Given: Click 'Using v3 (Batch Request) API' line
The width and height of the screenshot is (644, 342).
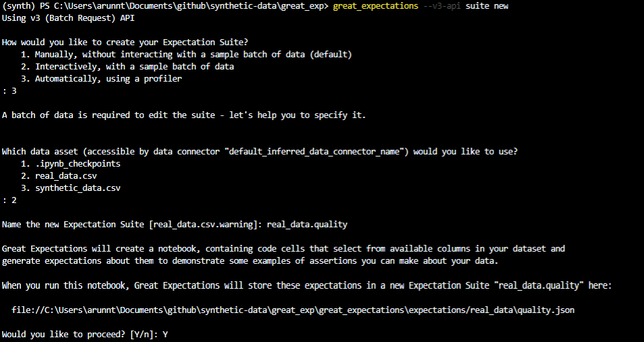Looking at the screenshot, I should tap(68, 18).
